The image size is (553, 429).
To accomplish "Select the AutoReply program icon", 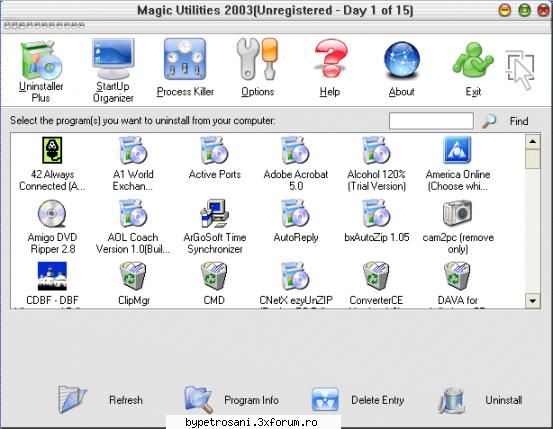I will pos(295,213).
